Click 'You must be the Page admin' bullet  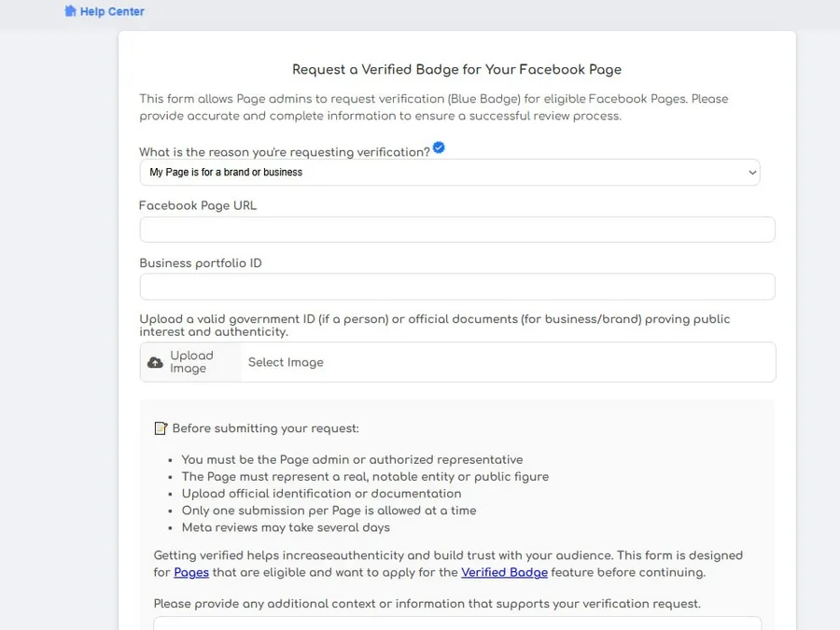pyautogui.click(x=352, y=459)
